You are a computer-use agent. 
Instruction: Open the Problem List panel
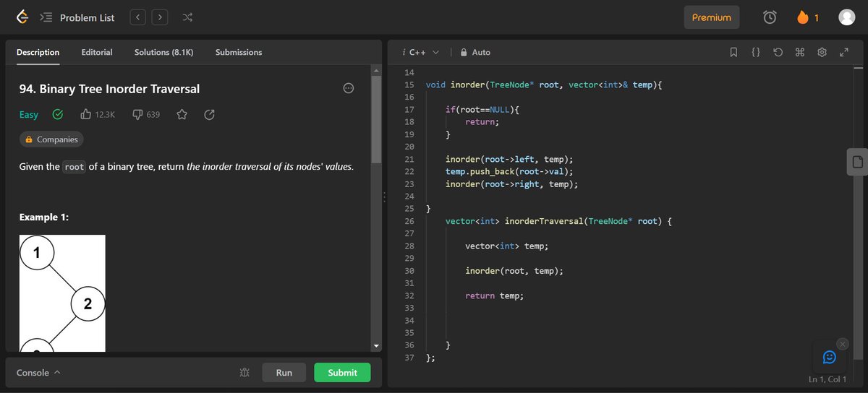[x=77, y=17]
